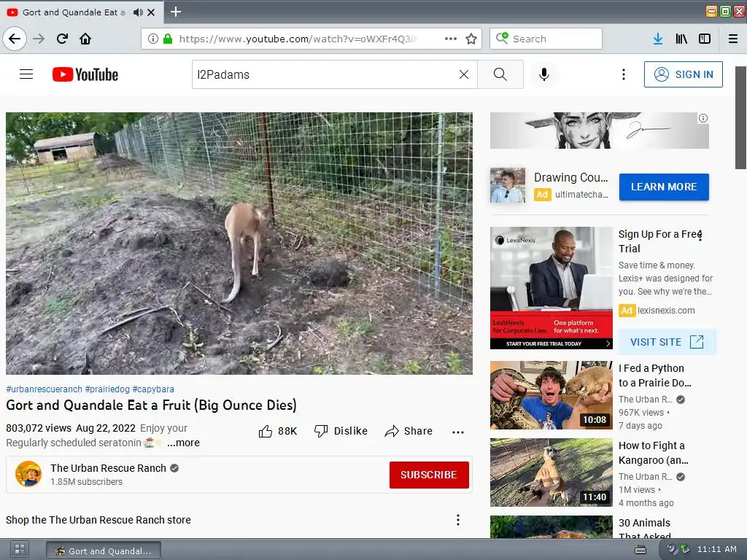The width and height of the screenshot is (747, 560).
Task: Open the lexisnexis.com ad link
Action: pyautogui.click(x=666, y=311)
